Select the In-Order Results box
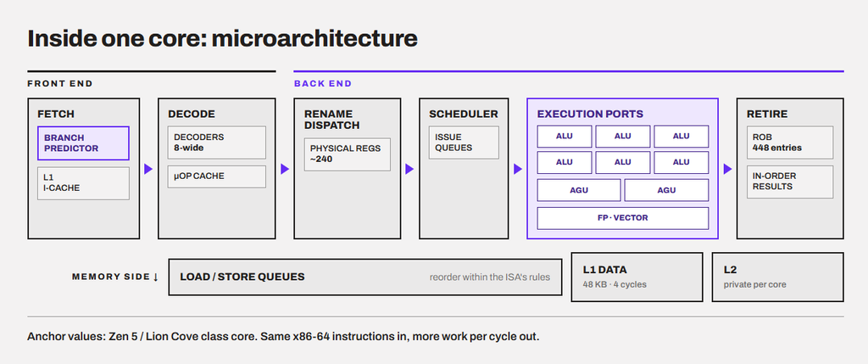Image resolution: width=868 pixels, height=364 pixels. tap(790, 182)
